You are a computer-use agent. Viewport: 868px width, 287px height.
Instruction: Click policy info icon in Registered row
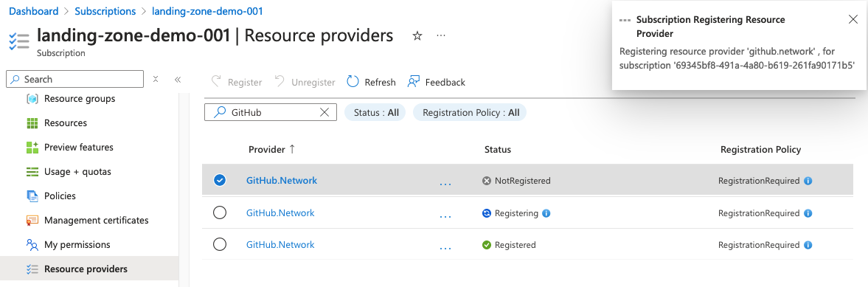[x=808, y=245]
